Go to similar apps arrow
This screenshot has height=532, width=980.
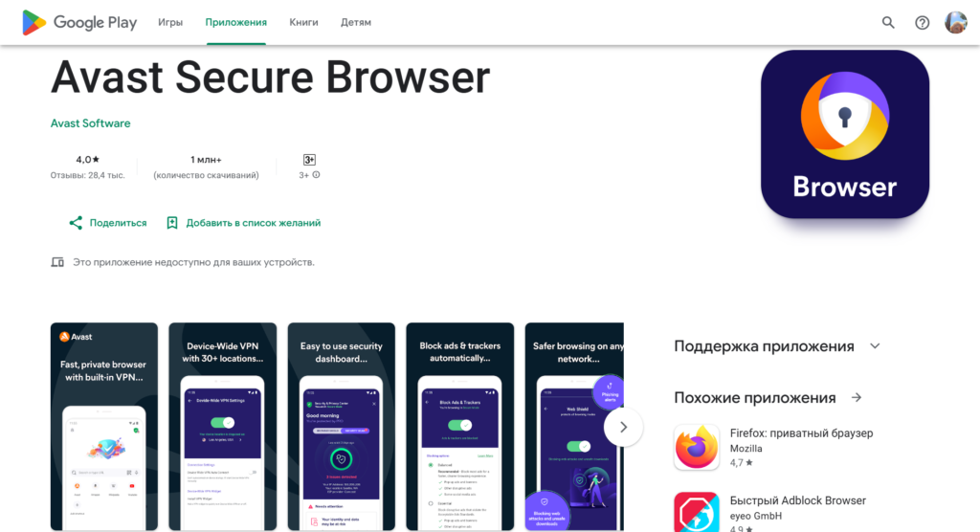coord(857,398)
